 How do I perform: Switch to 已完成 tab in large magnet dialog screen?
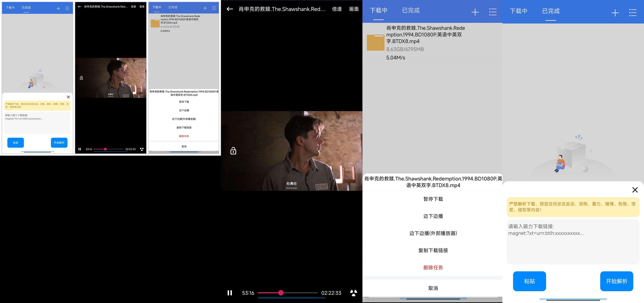click(x=551, y=11)
